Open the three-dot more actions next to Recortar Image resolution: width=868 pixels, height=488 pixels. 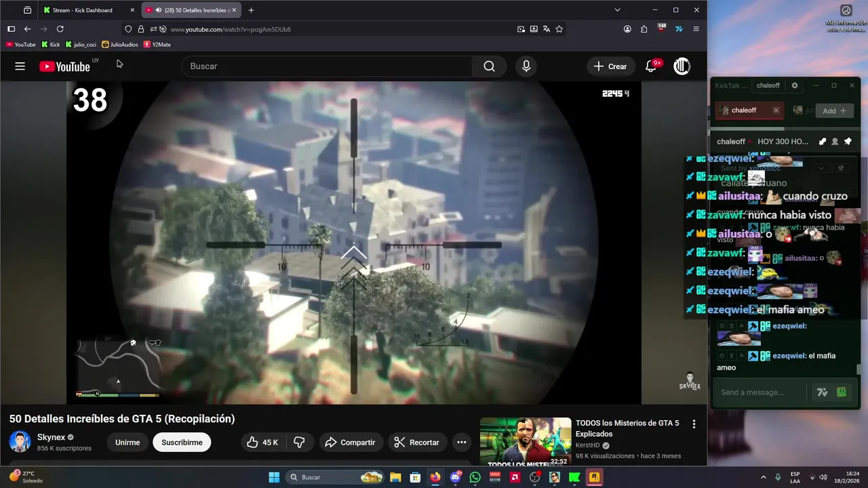pyautogui.click(x=461, y=443)
